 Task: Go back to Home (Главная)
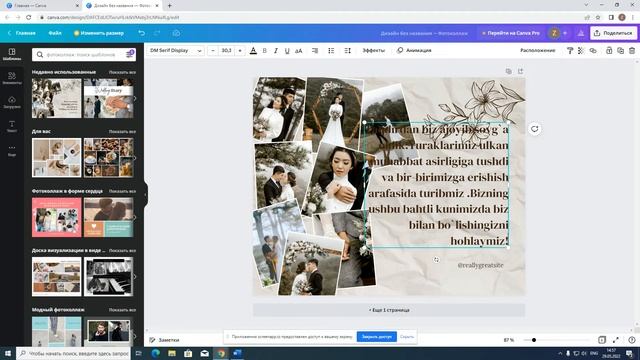22,33
